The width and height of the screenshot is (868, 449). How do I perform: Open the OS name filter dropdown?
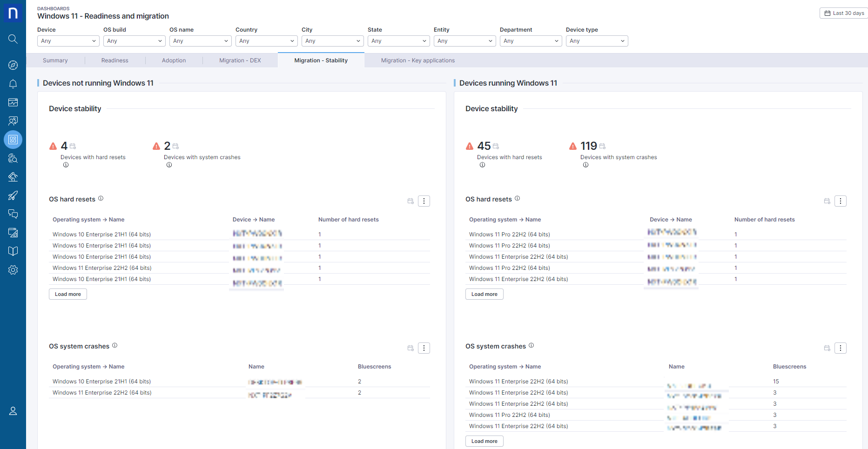pos(201,41)
